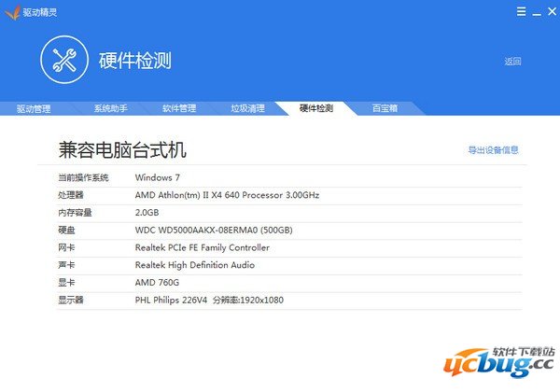Click the 返回 back link
Viewport: 560px width, 392px height.
[512, 62]
